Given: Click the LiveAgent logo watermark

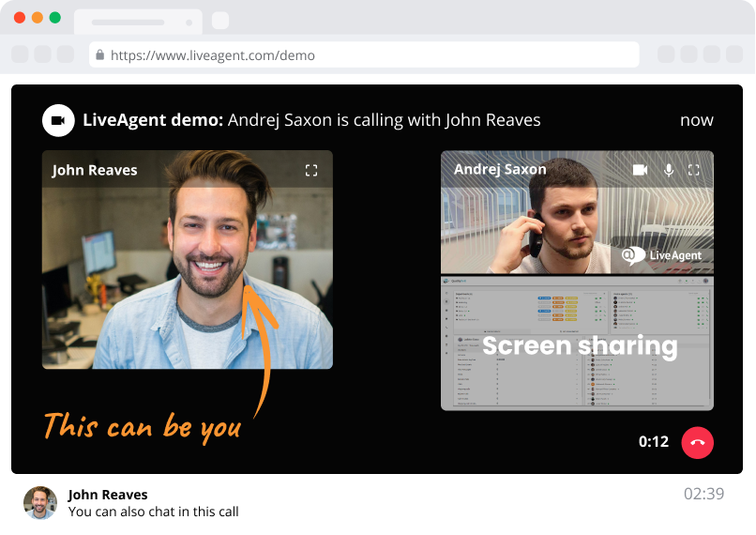Looking at the screenshot, I should [x=661, y=254].
